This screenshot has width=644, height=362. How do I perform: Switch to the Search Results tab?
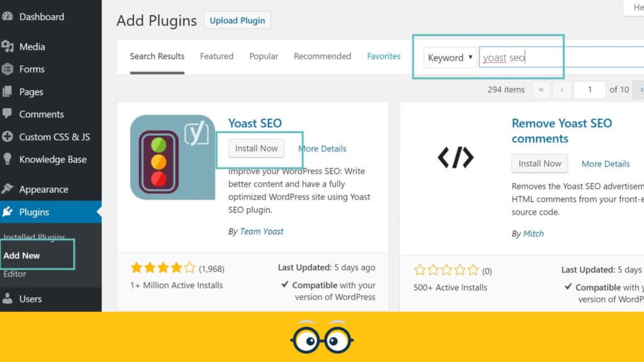click(x=157, y=56)
